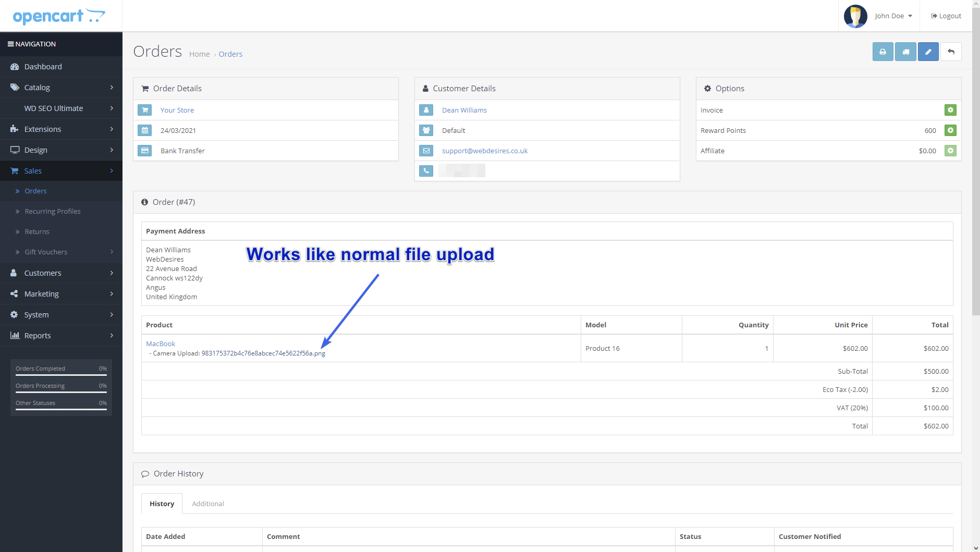The image size is (980, 552).
Task: Open the Dean Williams customer link
Action: coord(464,110)
